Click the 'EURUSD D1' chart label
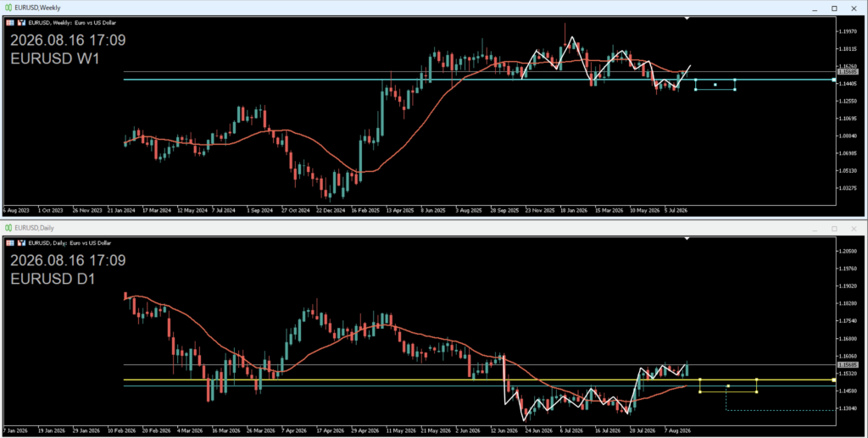Image resolution: width=868 pixels, height=438 pixels. click(53, 280)
